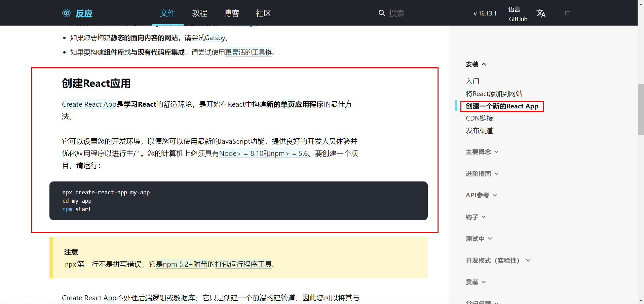Viewport: 644px width, 304px height.
Task: Open the 入门 sidebar item
Action: point(472,81)
